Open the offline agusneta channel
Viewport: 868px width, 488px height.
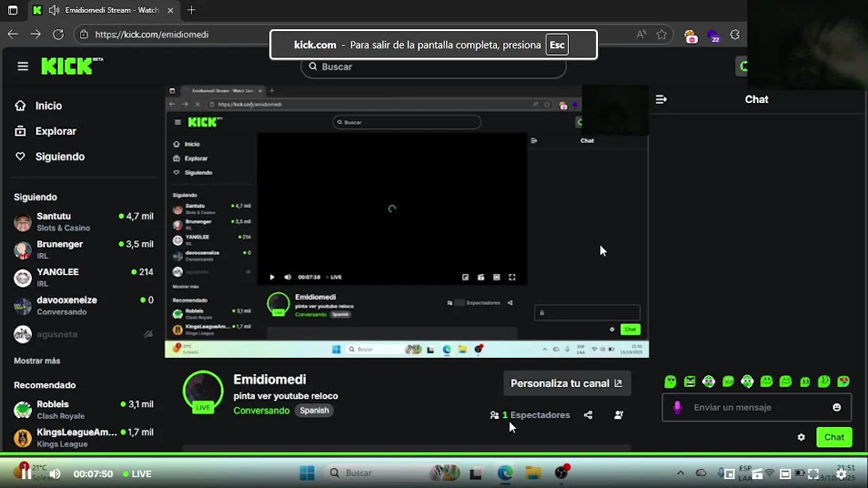click(x=84, y=334)
